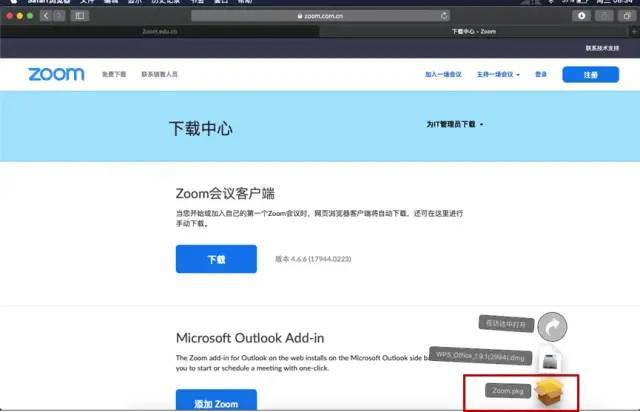Click the 登录 sign-in link
The width and height of the screenshot is (640, 412).
pos(541,74)
